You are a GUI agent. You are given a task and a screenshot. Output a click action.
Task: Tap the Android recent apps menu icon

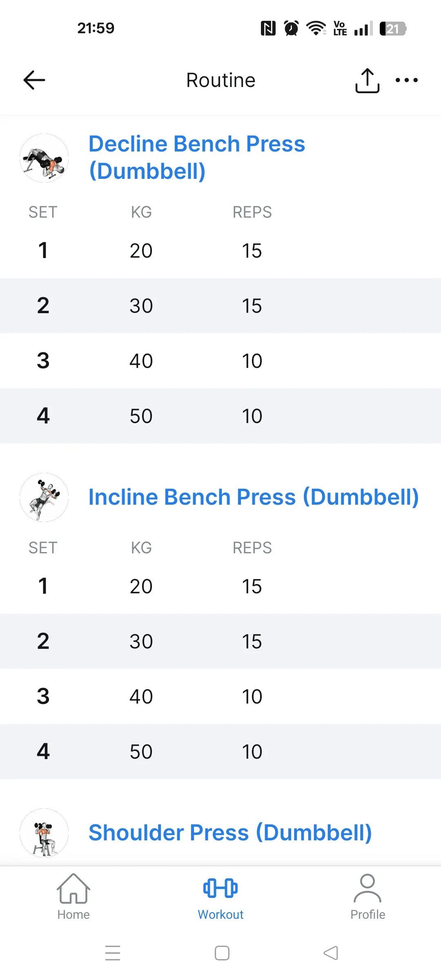pos(113,953)
